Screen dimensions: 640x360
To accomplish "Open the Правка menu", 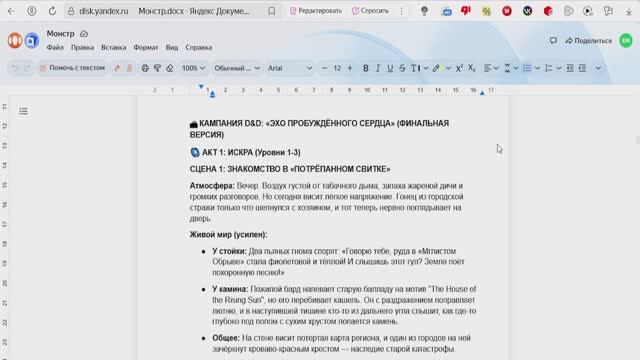I will pyautogui.click(x=82, y=47).
